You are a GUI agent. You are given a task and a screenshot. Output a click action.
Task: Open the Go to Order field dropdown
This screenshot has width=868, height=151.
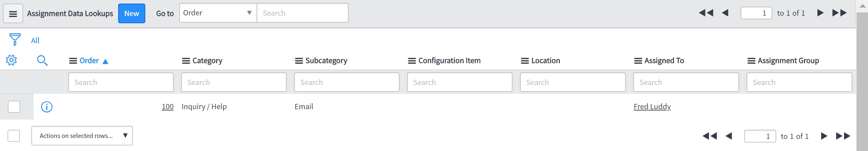coord(218,13)
